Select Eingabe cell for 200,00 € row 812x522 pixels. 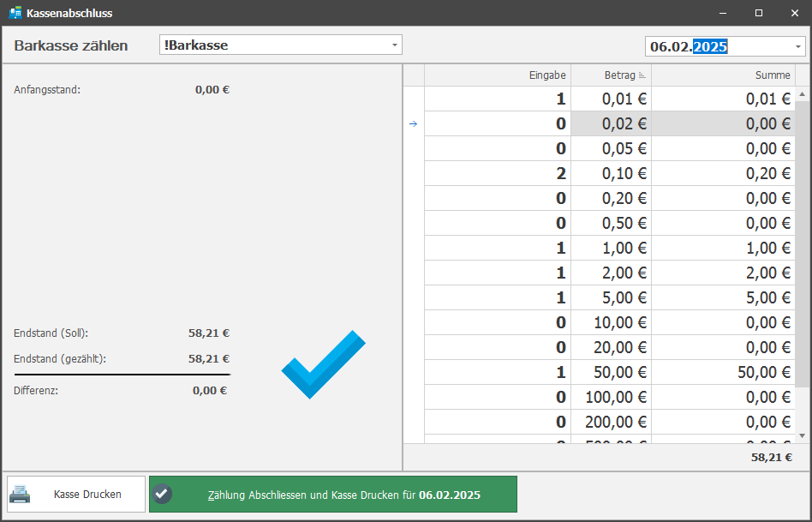tap(498, 423)
